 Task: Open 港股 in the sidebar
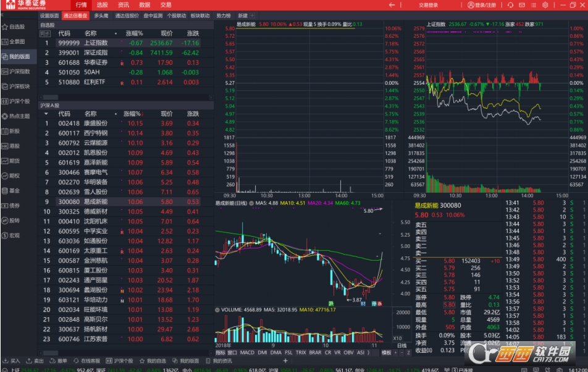point(11,146)
